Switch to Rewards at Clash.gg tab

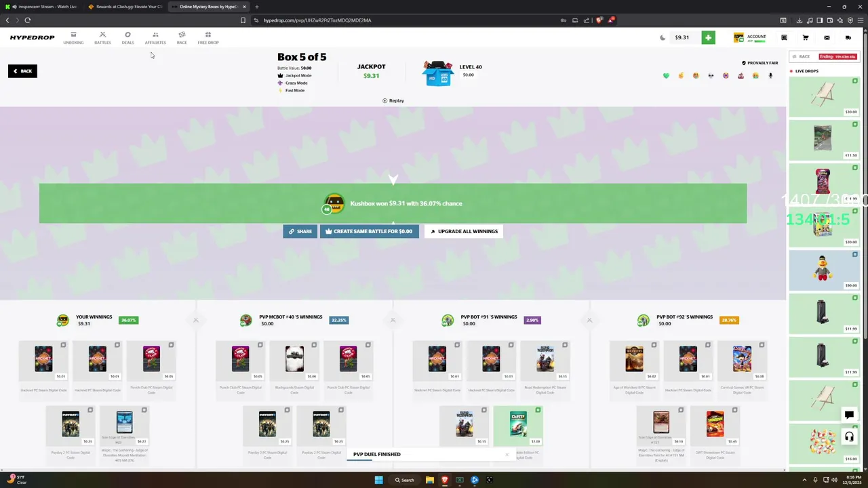click(126, 7)
